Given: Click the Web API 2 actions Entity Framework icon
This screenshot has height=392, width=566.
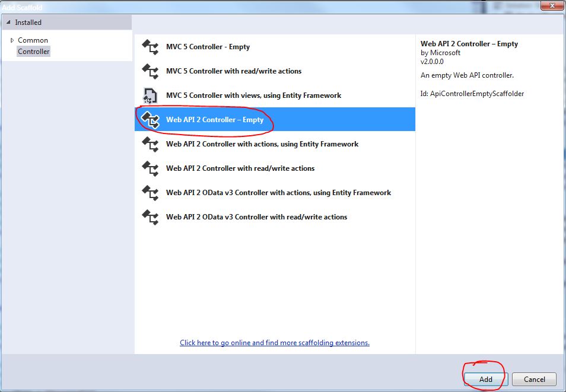Looking at the screenshot, I should [150, 144].
